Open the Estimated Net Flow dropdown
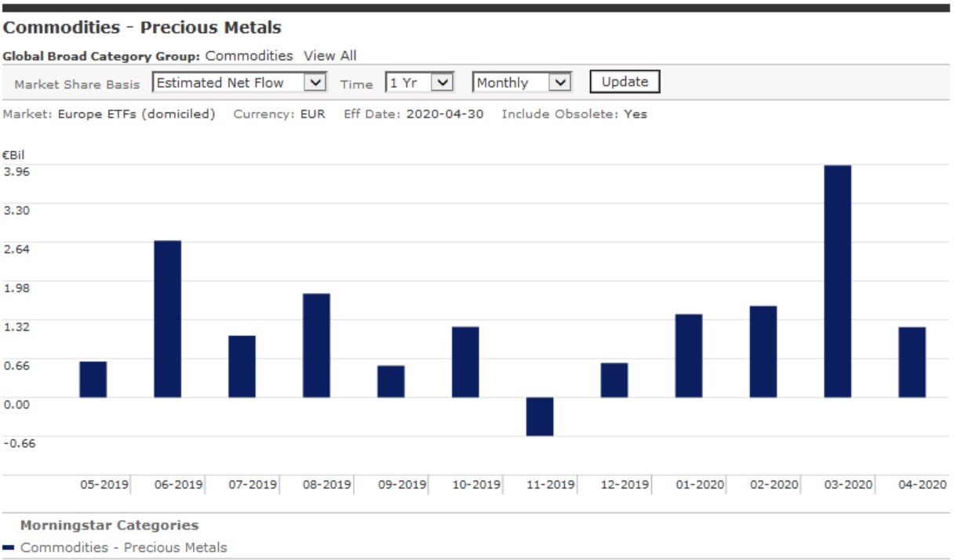954x560 pixels. point(239,82)
